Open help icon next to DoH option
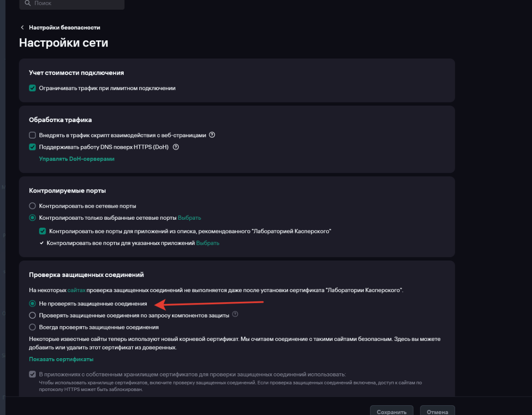Screen dimensions: 532x415 pos(176,147)
